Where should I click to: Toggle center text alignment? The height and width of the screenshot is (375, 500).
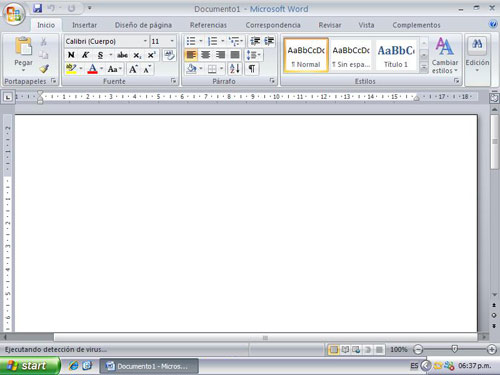[206, 55]
